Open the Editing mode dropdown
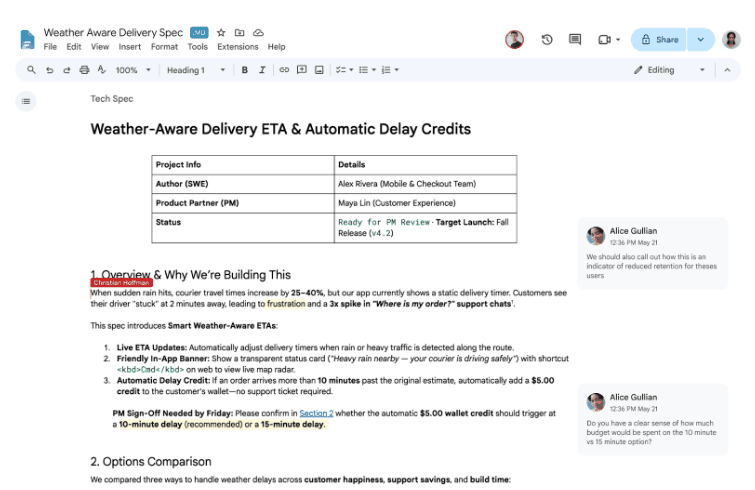755x490 pixels. coord(669,70)
